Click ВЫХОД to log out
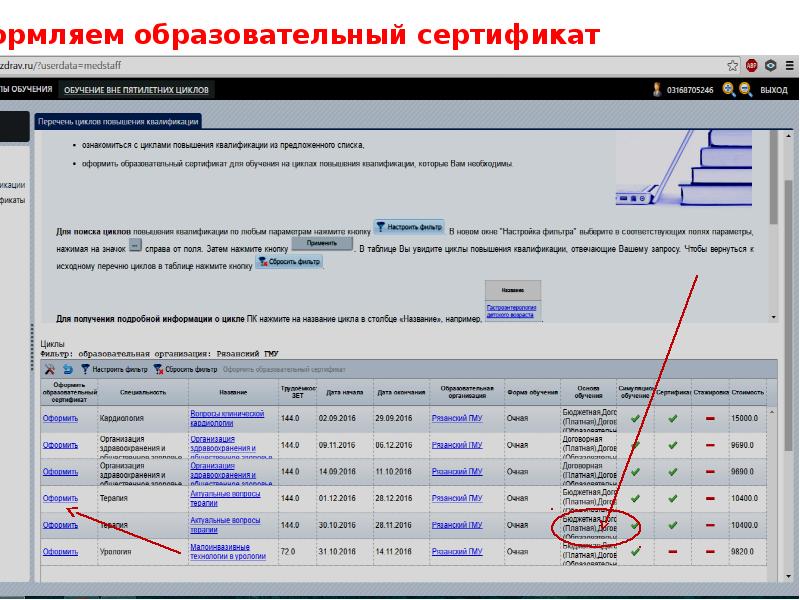 click(x=774, y=90)
